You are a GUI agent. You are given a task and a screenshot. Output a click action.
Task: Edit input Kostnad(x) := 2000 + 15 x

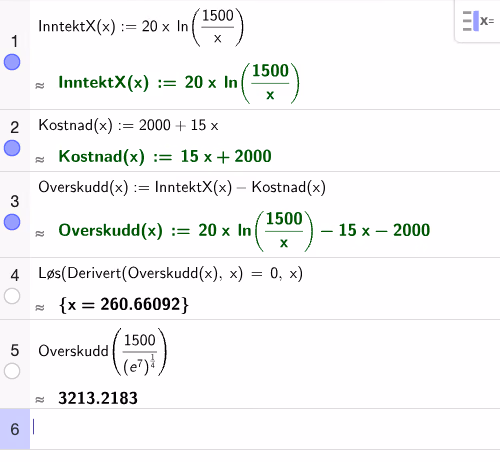(x=128, y=125)
